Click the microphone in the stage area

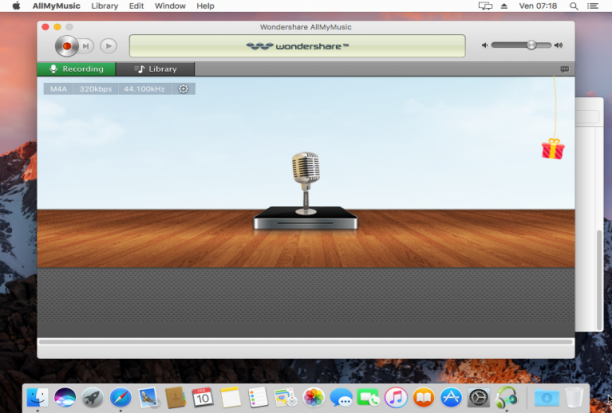[x=306, y=183]
